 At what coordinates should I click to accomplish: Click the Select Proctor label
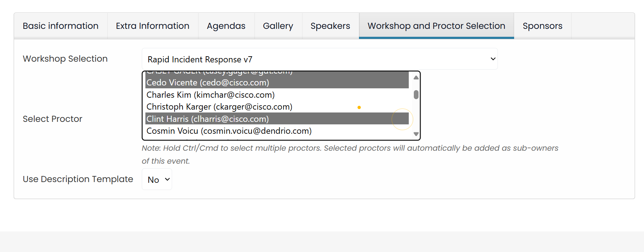click(53, 119)
